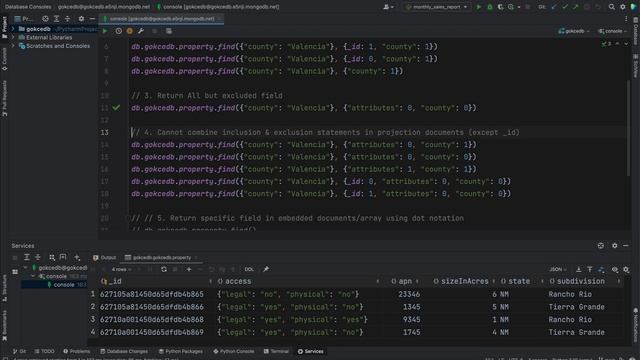Open 4 rows page size dropdown

(x=121, y=269)
